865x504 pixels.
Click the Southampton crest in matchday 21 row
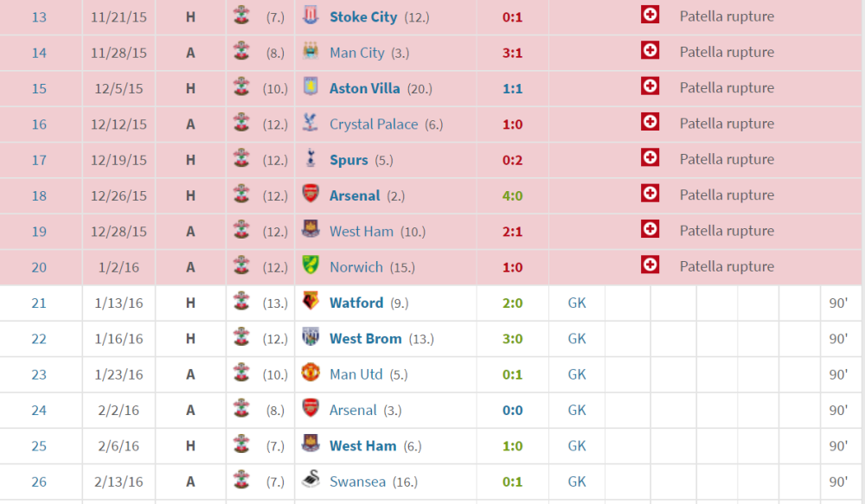(x=241, y=302)
